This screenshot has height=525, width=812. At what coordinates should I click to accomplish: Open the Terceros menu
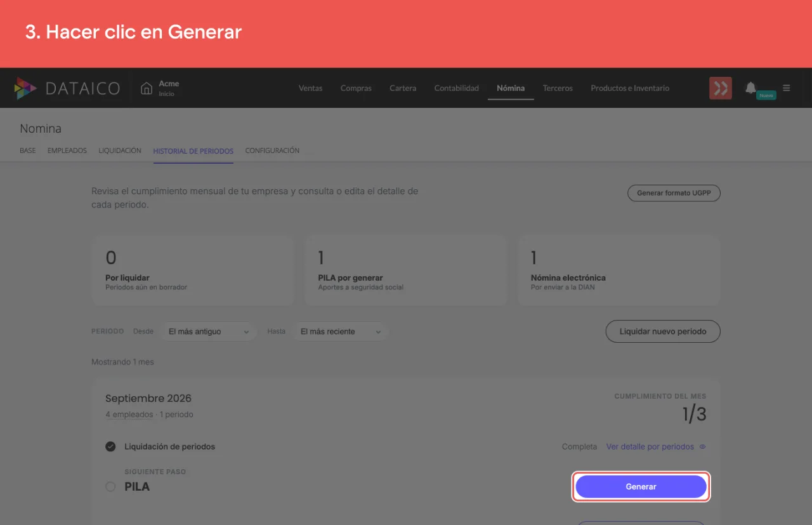(x=558, y=88)
